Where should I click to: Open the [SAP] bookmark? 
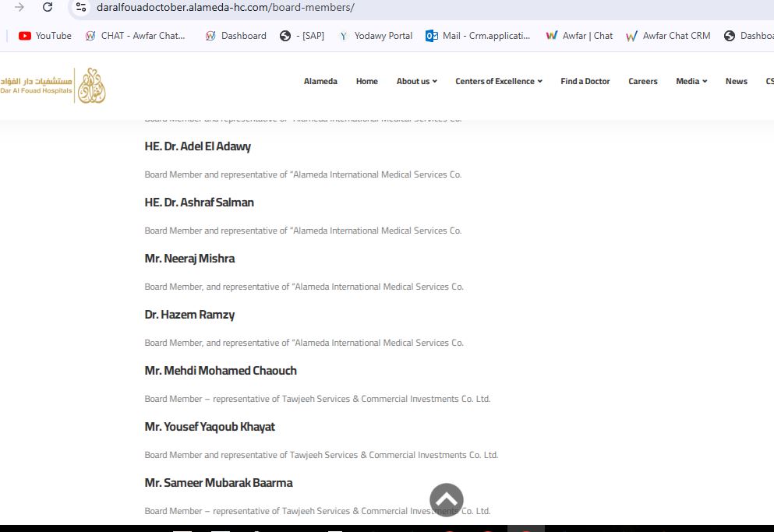302,36
